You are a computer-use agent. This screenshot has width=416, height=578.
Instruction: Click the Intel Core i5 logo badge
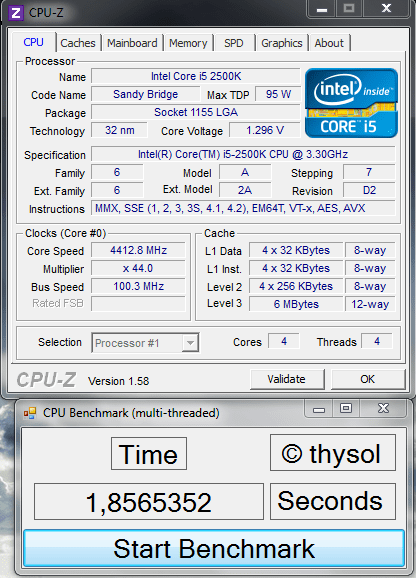(x=351, y=103)
